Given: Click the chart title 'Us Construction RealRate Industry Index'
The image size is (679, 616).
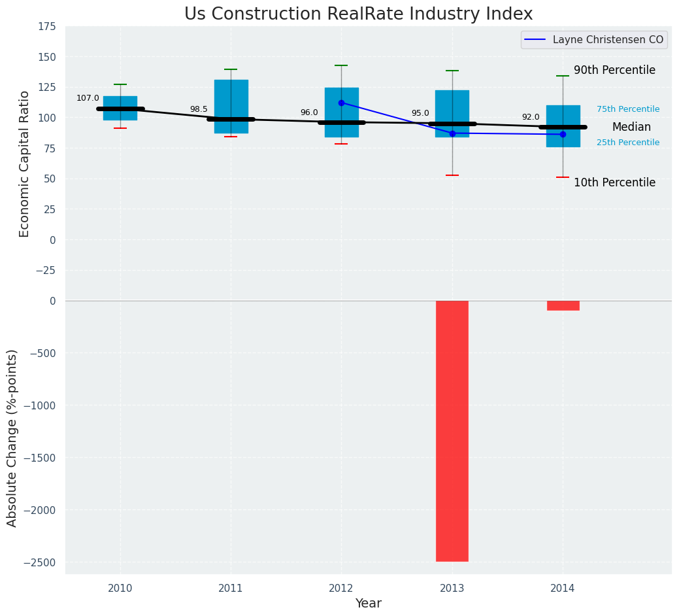Looking at the screenshot, I should (x=358, y=14).
